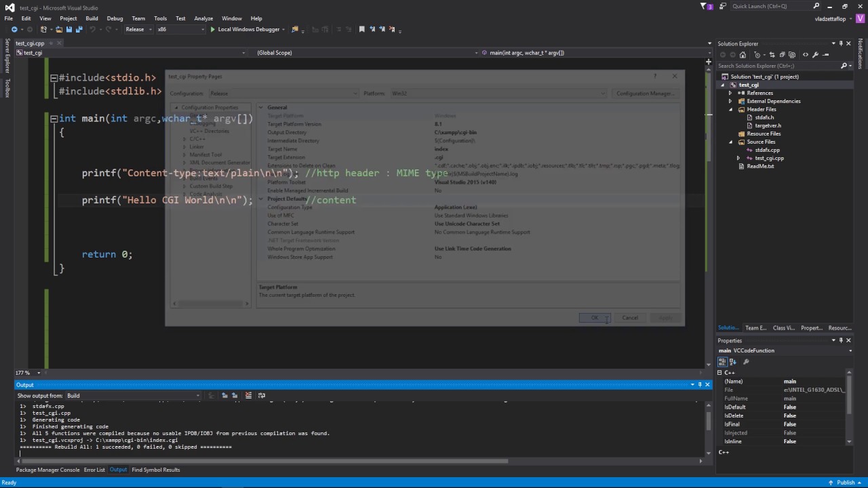Switch to the Find Symbol Results tab
868x488 pixels.
(x=156, y=470)
